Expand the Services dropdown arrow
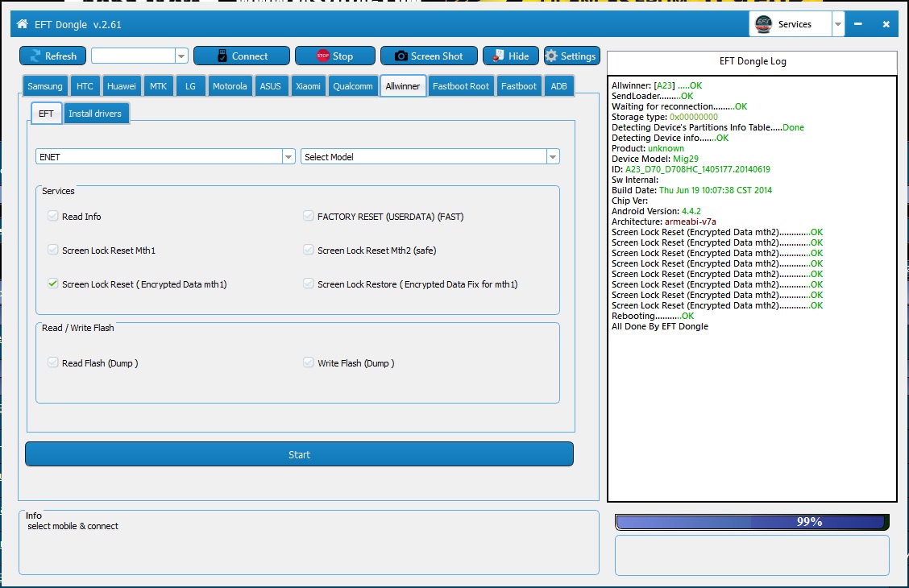Screen dimensions: 909x588 (x=838, y=23)
